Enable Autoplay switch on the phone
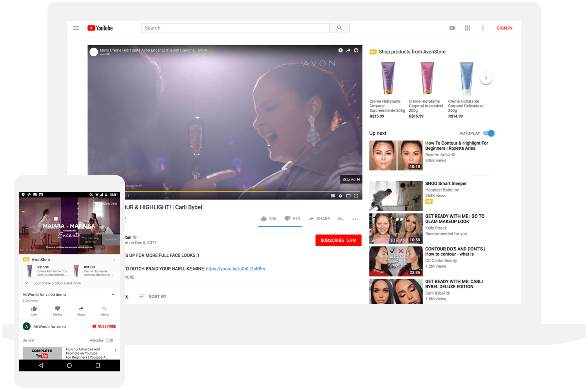 tap(109, 340)
